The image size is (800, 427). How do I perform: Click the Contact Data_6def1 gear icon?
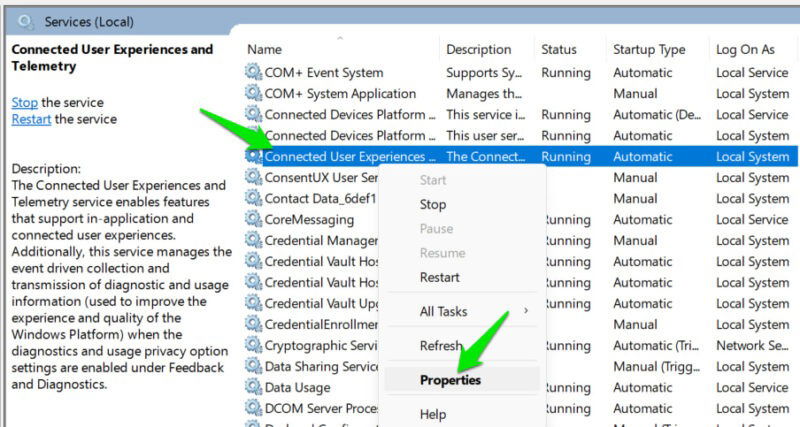click(x=253, y=198)
